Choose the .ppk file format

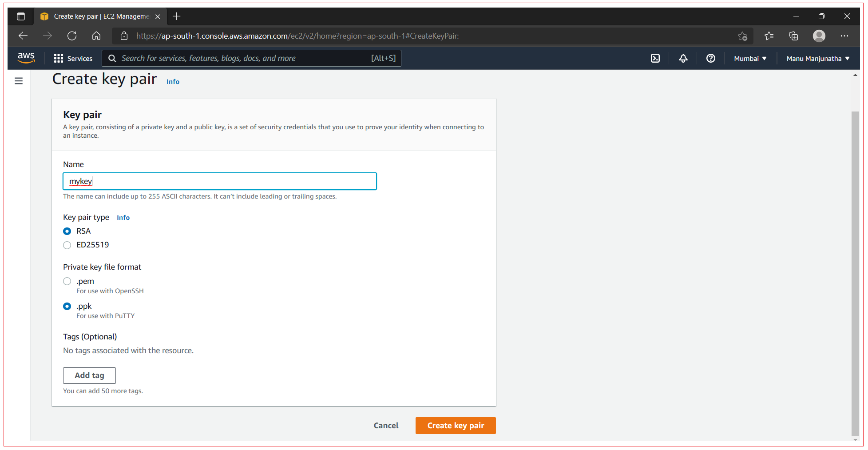pos(67,307)
